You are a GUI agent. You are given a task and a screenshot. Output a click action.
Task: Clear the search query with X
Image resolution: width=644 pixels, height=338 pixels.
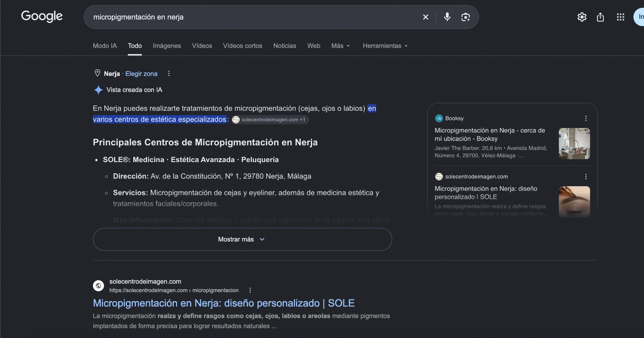tap(425, 17)
